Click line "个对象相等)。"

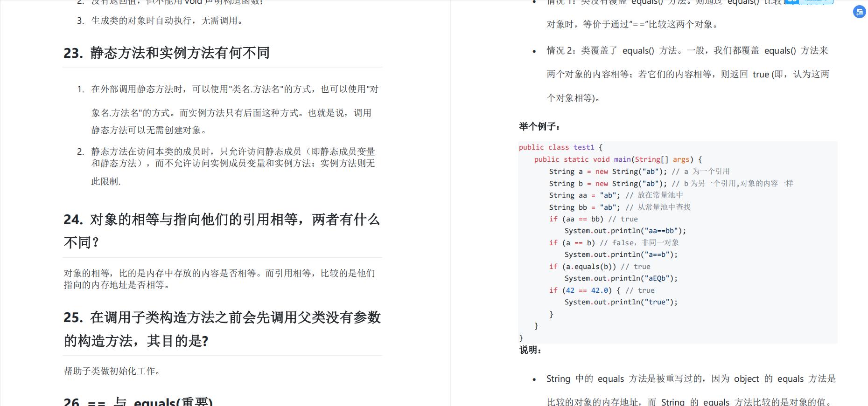coord(574,98)
